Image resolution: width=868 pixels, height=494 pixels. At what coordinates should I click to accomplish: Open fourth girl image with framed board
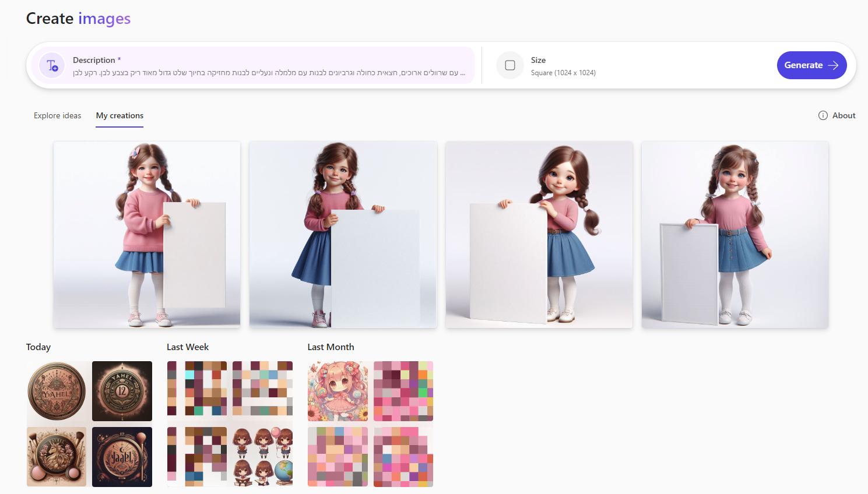pyautogui.click(x=735, y=234)
